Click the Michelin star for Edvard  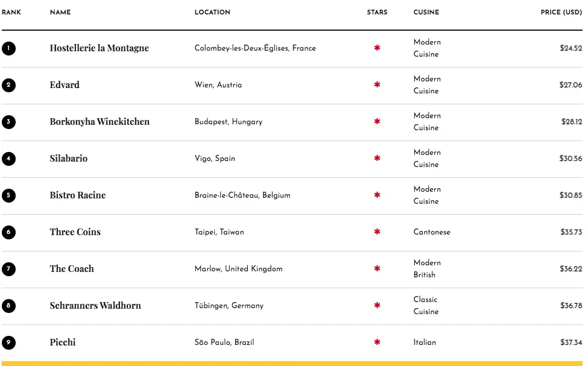378,85
